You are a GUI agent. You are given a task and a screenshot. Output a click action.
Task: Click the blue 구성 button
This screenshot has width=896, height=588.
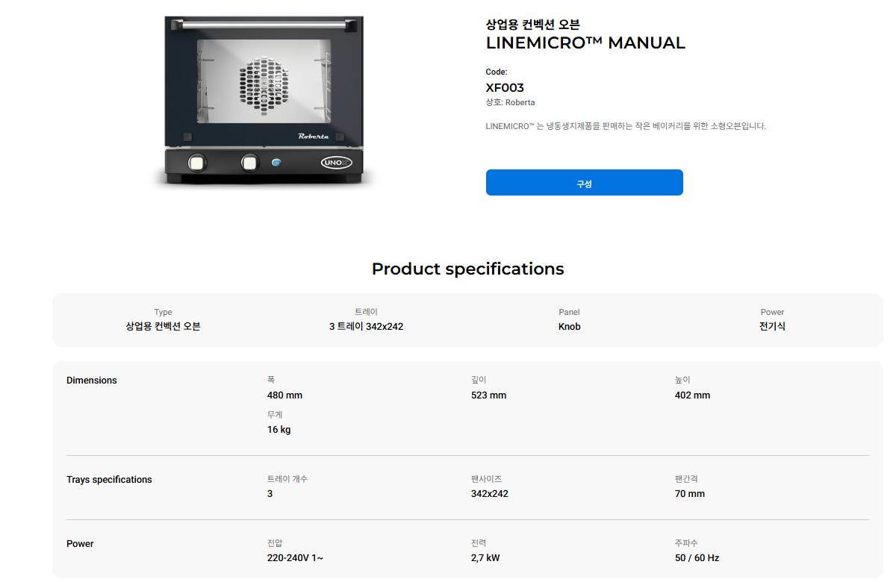pyautogui.click(x=584, y=183)
